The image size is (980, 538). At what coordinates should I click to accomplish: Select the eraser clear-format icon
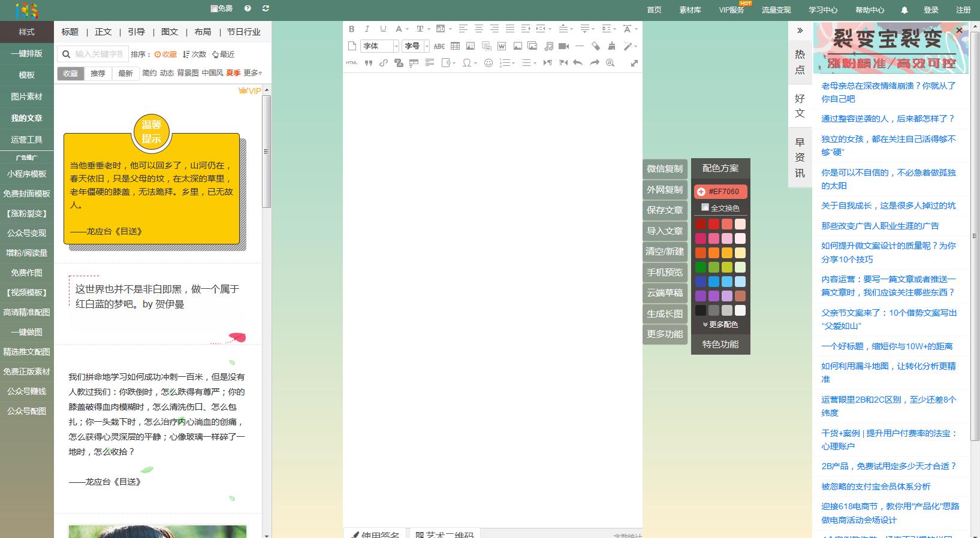pos(595,46)
